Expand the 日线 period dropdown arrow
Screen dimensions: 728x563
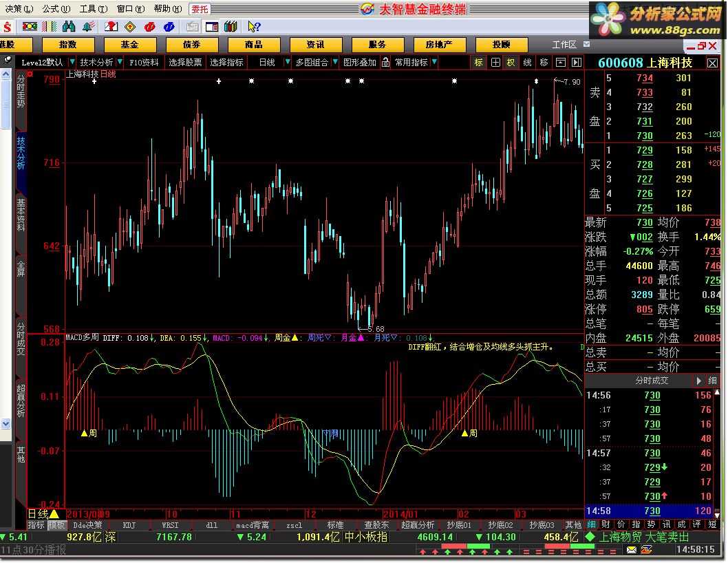click(x=288, y=62)
